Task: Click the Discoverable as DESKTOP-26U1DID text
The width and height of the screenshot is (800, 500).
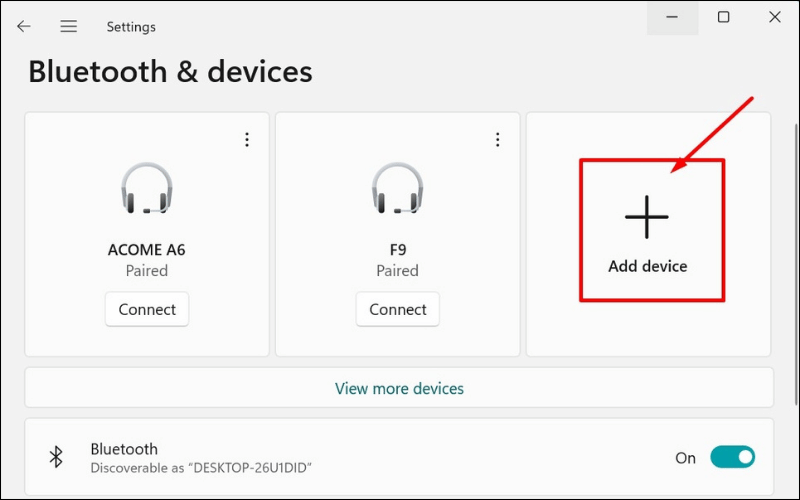Action: point(201,467)
